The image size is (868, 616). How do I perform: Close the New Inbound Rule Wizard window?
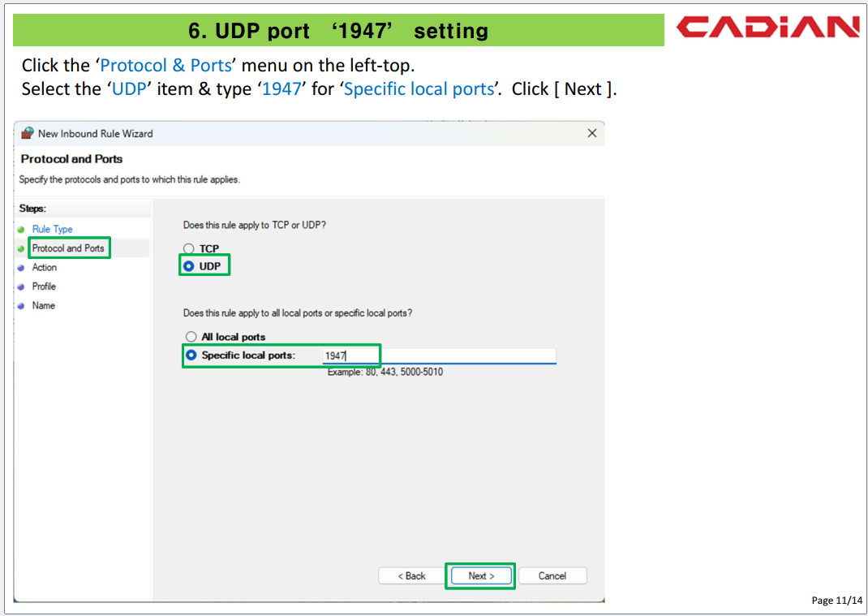591,133
